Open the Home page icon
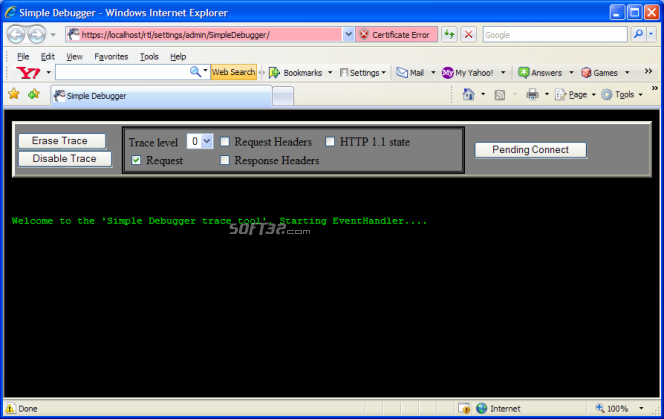Viewport: 664px width, 419px height. point(468,94)
